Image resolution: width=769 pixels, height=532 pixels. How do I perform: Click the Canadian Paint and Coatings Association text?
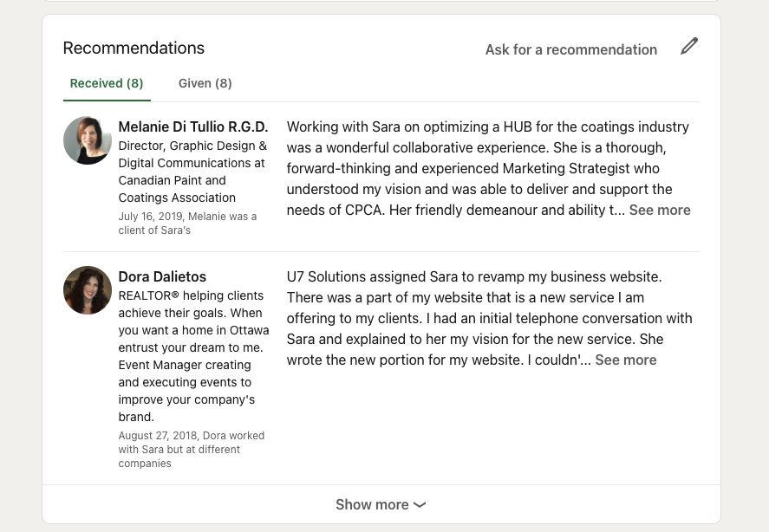[x=177, y=189]
